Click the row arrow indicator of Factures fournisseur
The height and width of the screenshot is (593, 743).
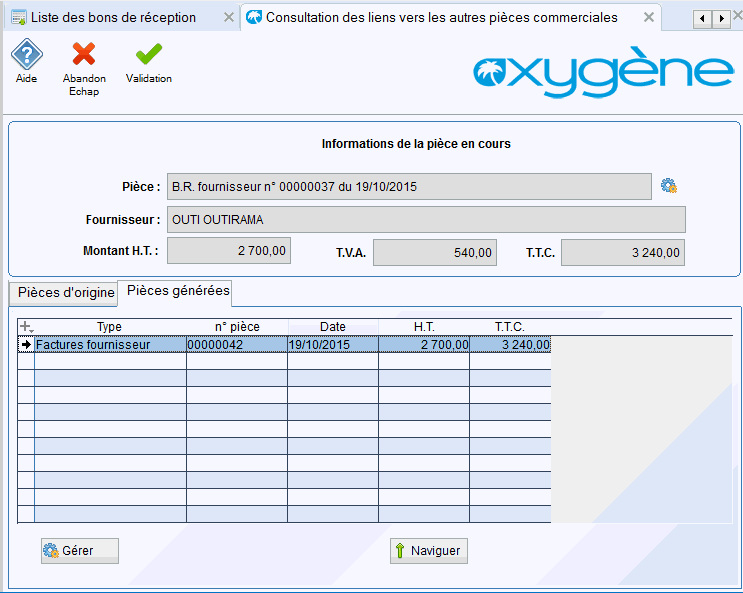click(26, 345)
